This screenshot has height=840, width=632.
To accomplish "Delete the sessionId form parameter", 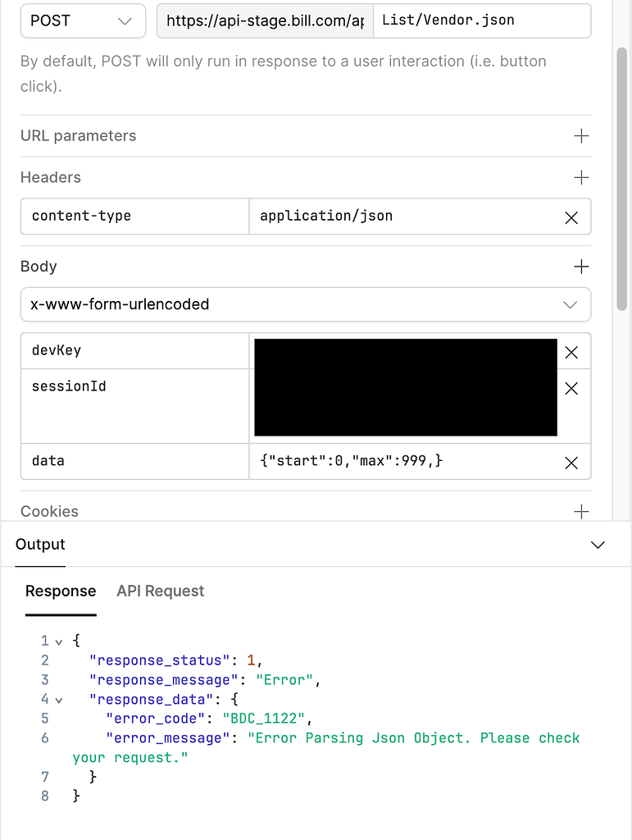I will tap(571, 388).
